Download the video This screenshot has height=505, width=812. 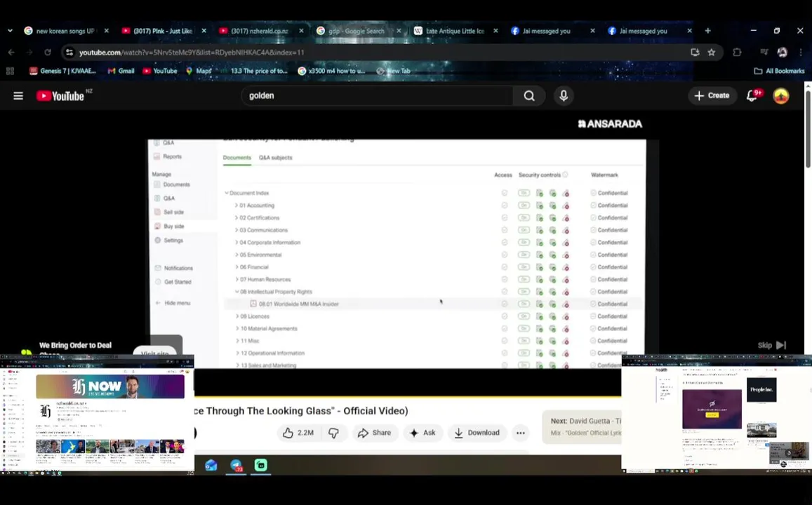477,433
